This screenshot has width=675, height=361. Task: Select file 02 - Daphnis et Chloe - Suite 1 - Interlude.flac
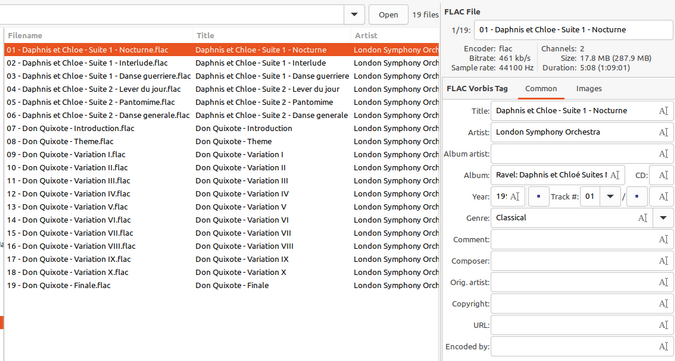221,63
